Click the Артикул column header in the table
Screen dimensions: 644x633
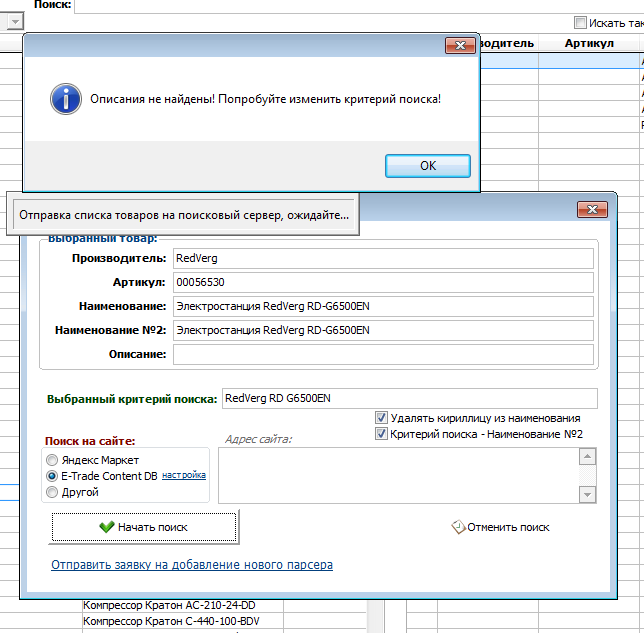click(589, 43)
